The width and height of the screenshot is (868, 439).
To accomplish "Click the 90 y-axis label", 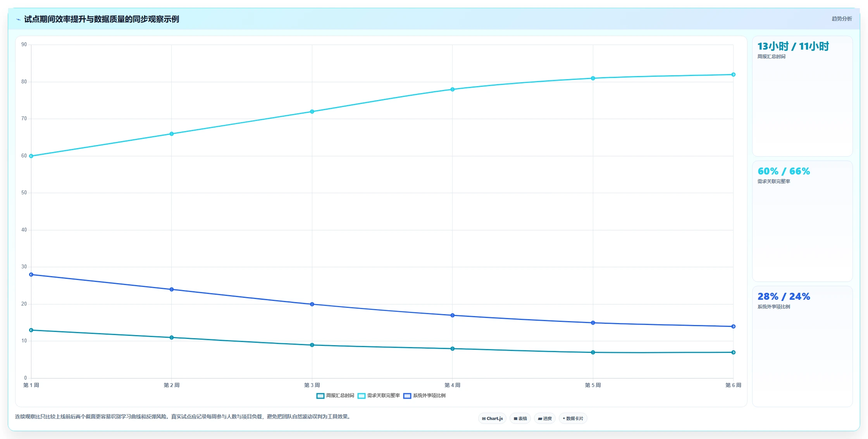I will [x=24, y=45].
